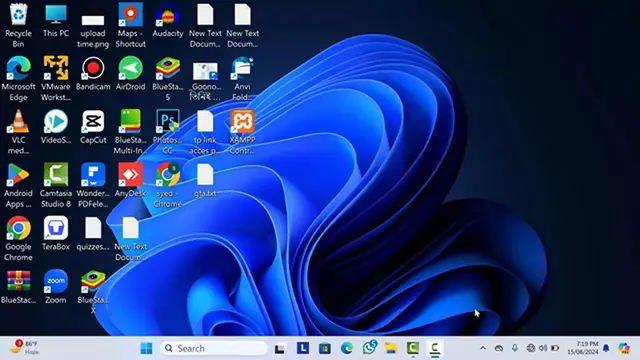Open the Recycle Bin desktop icon

pos(18,25)
